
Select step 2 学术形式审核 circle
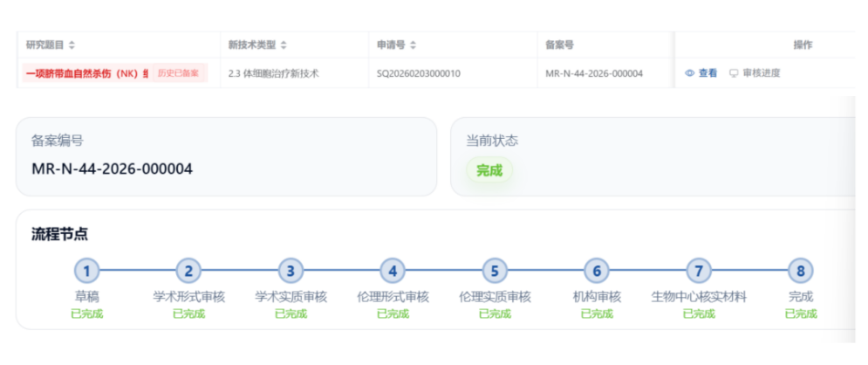(188, 272)
